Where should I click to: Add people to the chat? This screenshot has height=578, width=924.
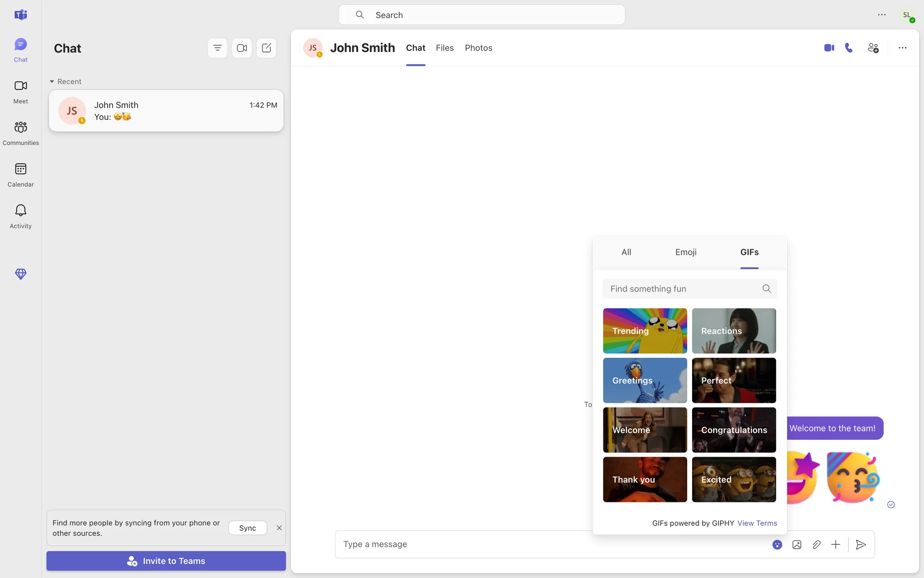pyautogui.click(x=873, y=48)
